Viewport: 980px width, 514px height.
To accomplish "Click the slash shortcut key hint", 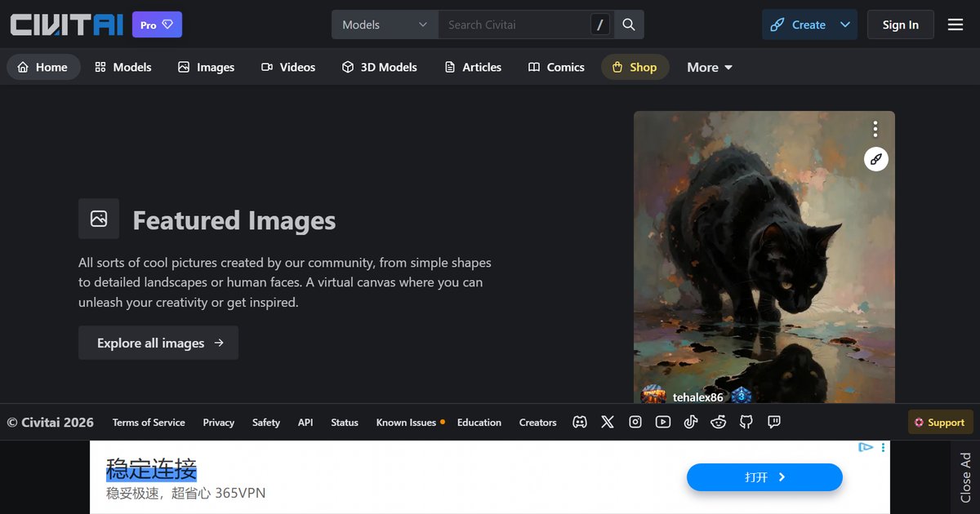I will pos(600,24).
